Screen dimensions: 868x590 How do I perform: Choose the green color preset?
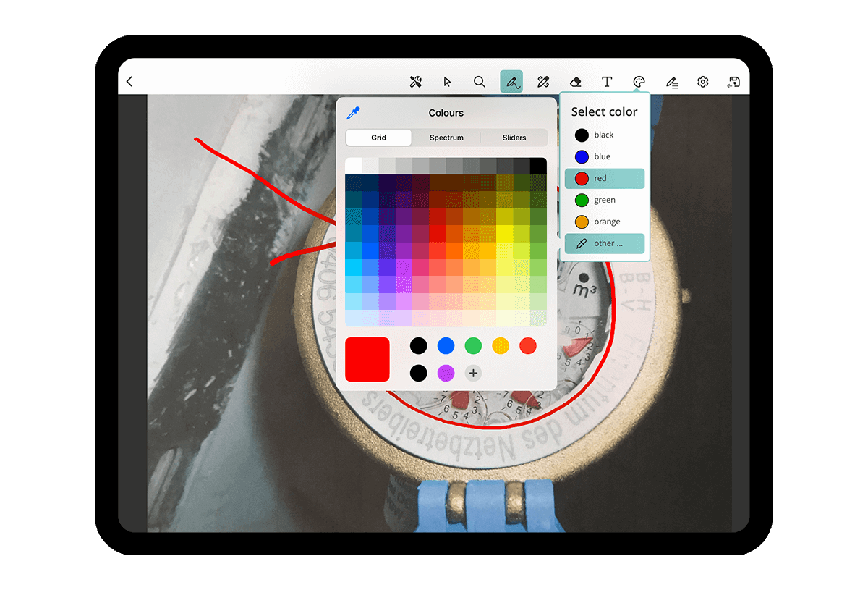(x=604, y=200)
